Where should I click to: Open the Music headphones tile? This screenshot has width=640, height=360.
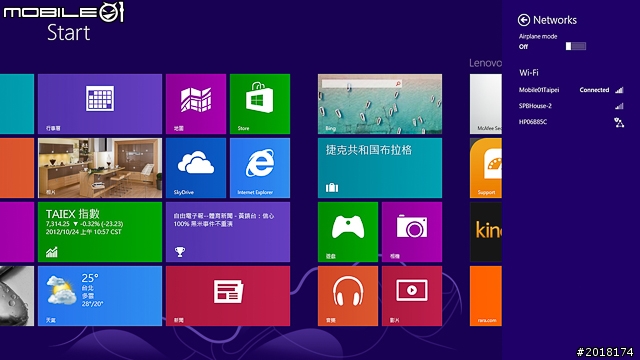click(348, 296)
